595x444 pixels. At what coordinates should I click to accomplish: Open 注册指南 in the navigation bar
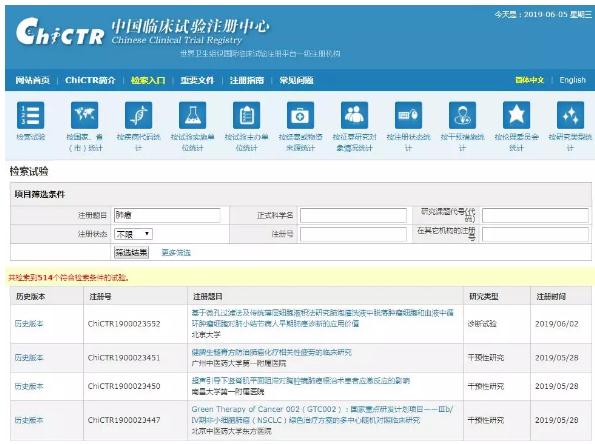[247, 80]
